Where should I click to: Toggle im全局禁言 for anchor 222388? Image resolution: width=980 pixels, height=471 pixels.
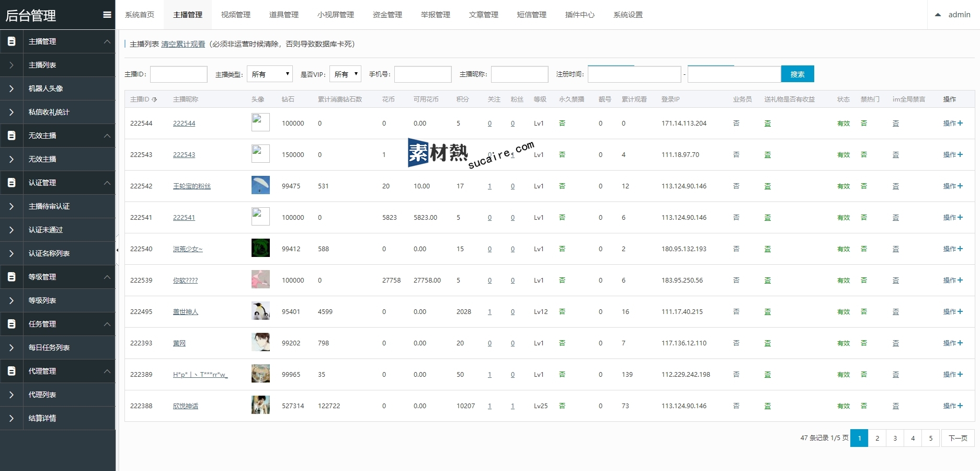(x=896, y=406)
